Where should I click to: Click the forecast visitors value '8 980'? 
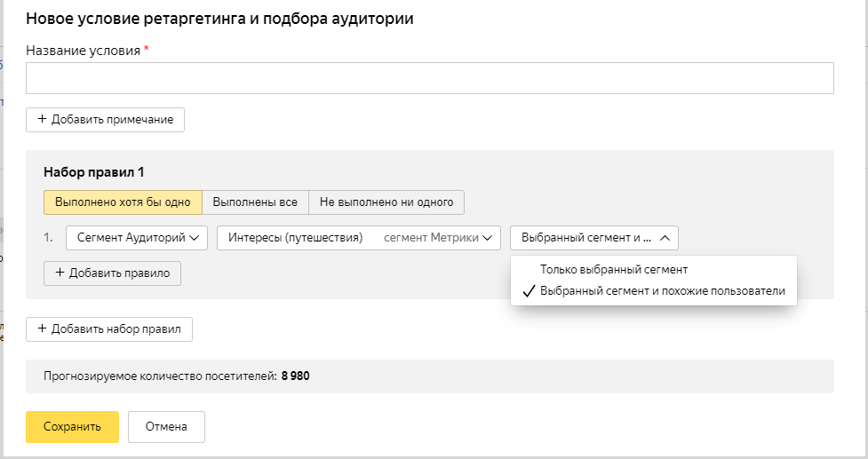pyautogui.click(x=296, y=376)
